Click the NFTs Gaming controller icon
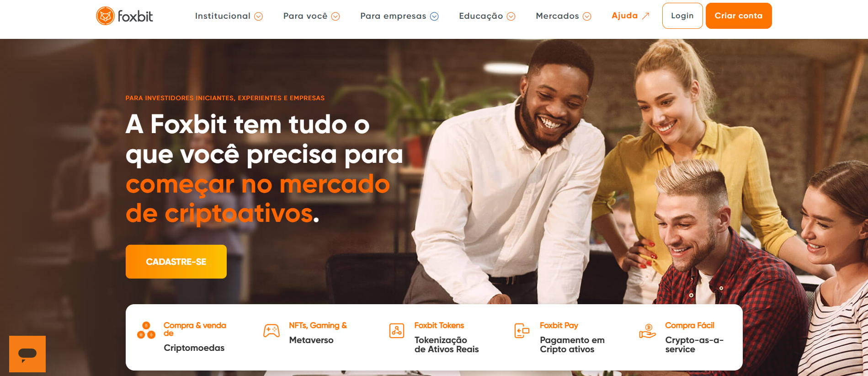The height and width of the screenshot is (376, 868). (272, 330)
